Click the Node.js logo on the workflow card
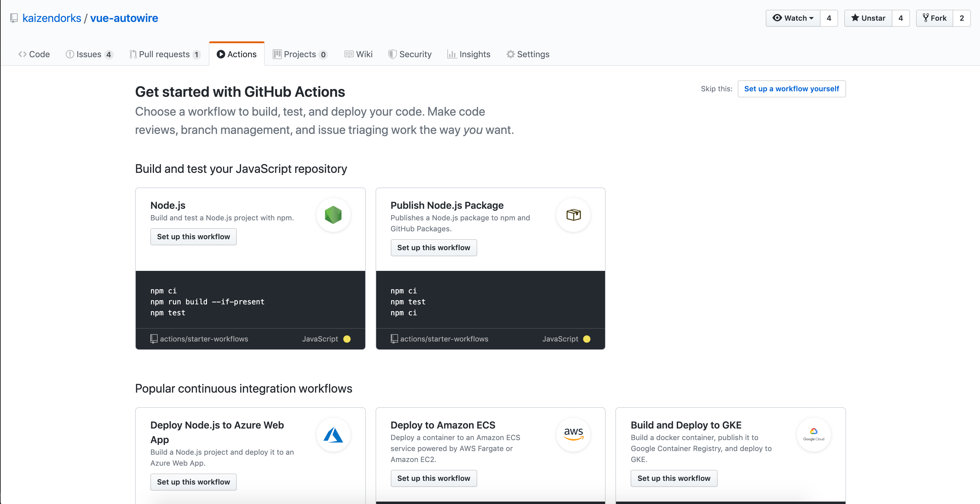Image resolution: width=980 pixels, height=504 pixels. (x=333, y=215)
